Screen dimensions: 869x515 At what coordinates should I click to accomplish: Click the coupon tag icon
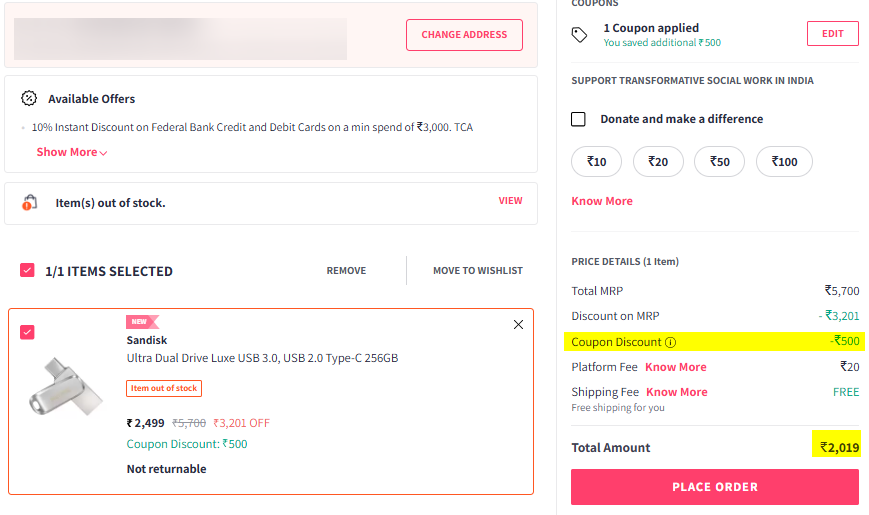click(579, 35)
